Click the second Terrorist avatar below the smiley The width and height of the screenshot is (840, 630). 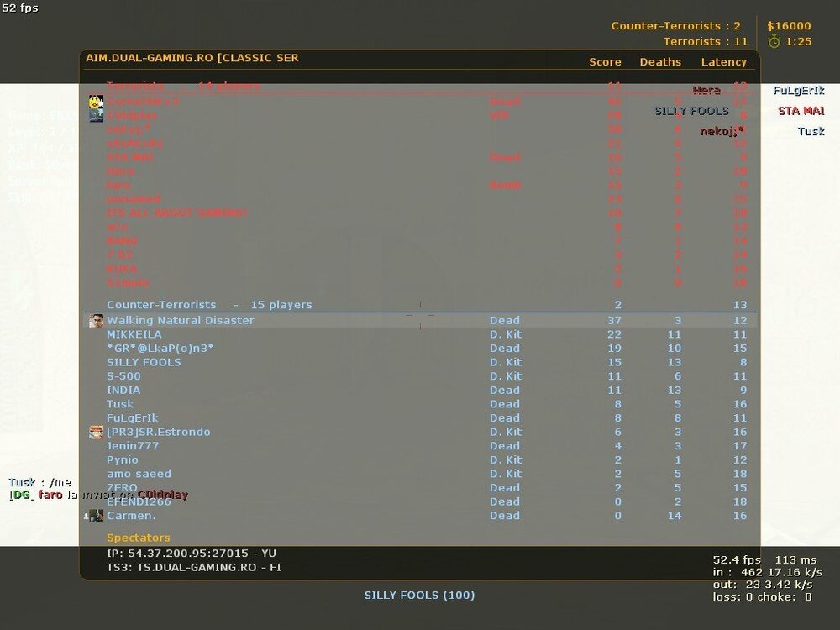[96, 116]
